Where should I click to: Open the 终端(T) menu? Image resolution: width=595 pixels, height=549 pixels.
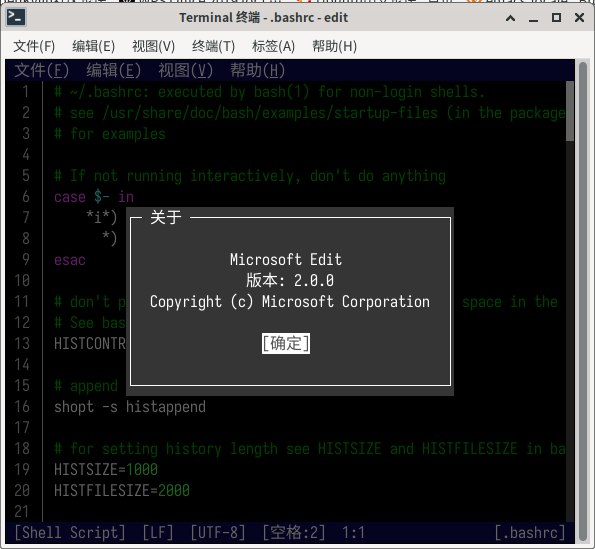pos(213,46)
